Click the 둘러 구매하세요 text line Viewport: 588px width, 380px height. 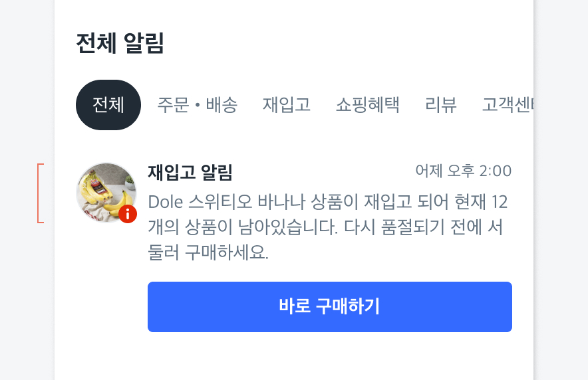click(x=208, y=253)
